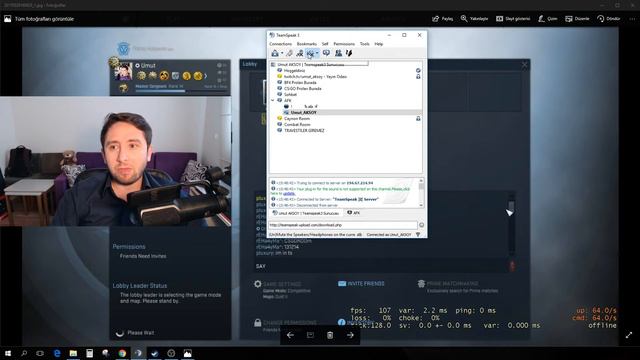Viewport: 640px width, 360px height.
Task: Open the Windows Start button
Action: (x=8, y=353)
